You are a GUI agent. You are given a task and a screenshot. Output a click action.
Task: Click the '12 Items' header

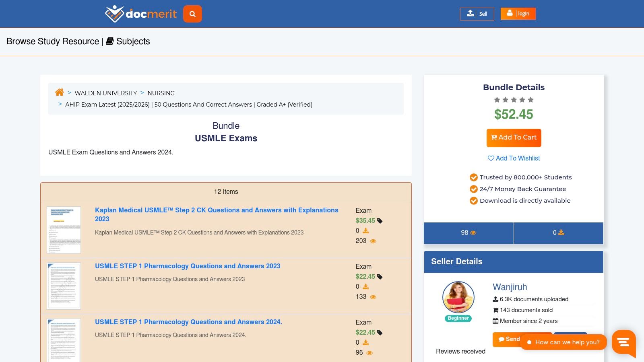(226, 192)
